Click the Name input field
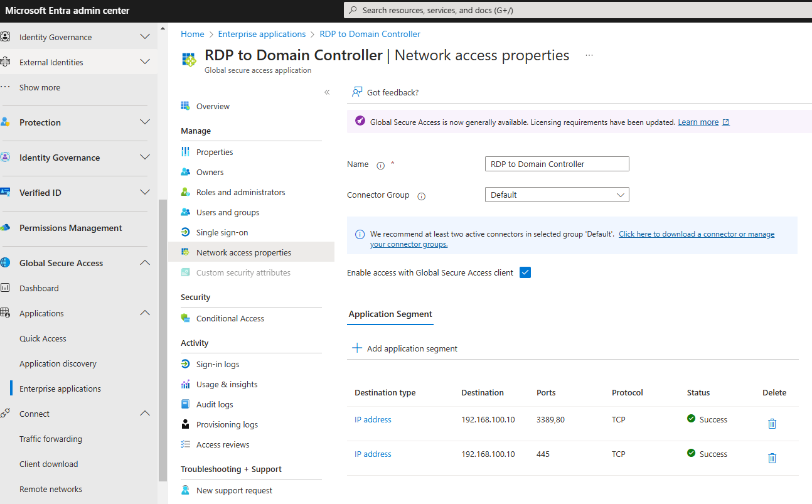 (x=557, y=164)
